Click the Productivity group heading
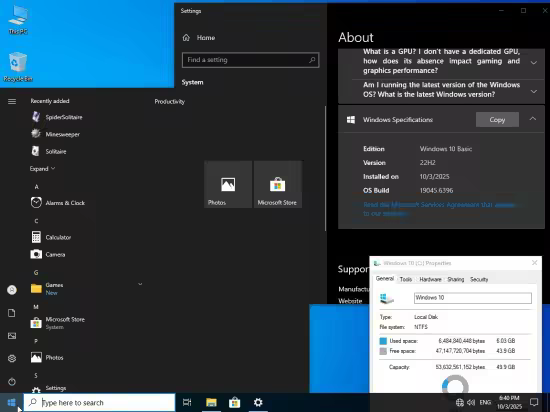The width and height of the screenshot is (550, 412). (x=169, y=101)
